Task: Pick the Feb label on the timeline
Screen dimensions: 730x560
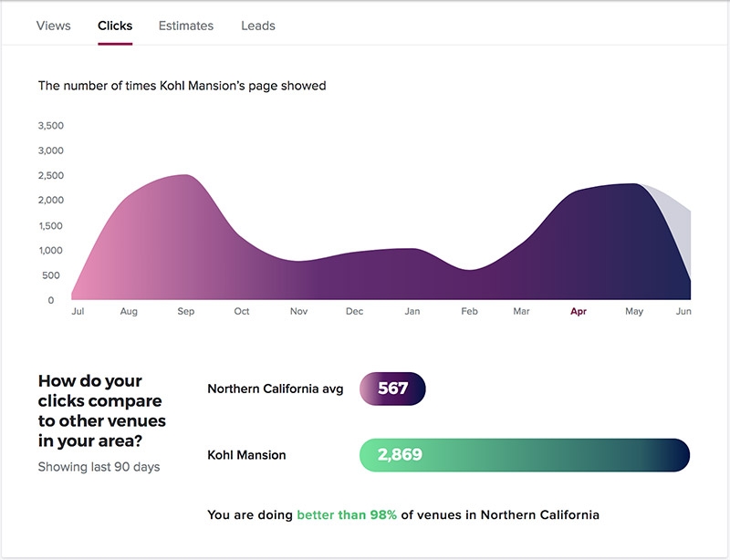Action: 469,311
